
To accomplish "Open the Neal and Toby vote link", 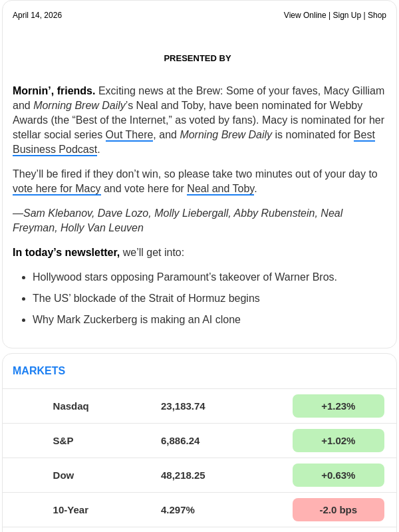I will click(x=220, y=189).
